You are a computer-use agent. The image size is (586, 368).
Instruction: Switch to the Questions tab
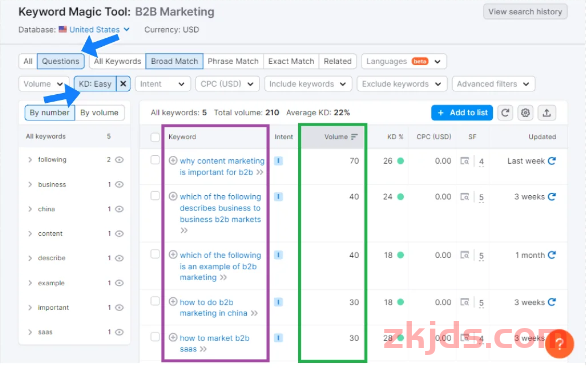(61, 61)
